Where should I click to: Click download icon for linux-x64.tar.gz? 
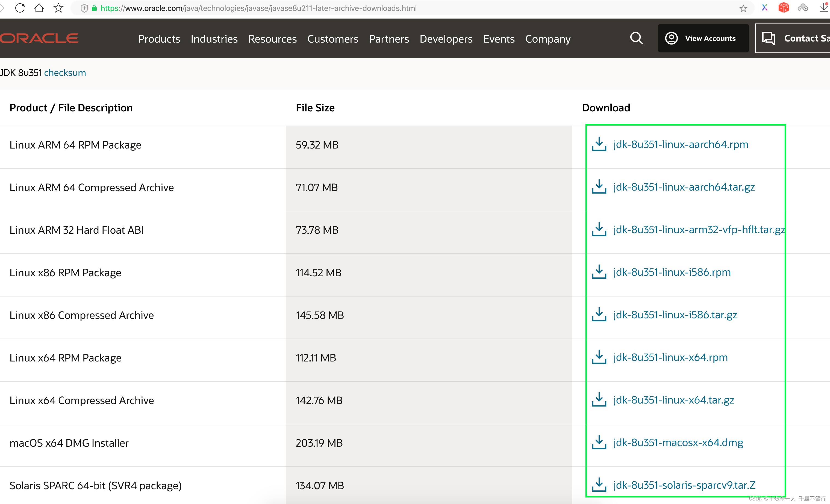click(x=599, y=400)
